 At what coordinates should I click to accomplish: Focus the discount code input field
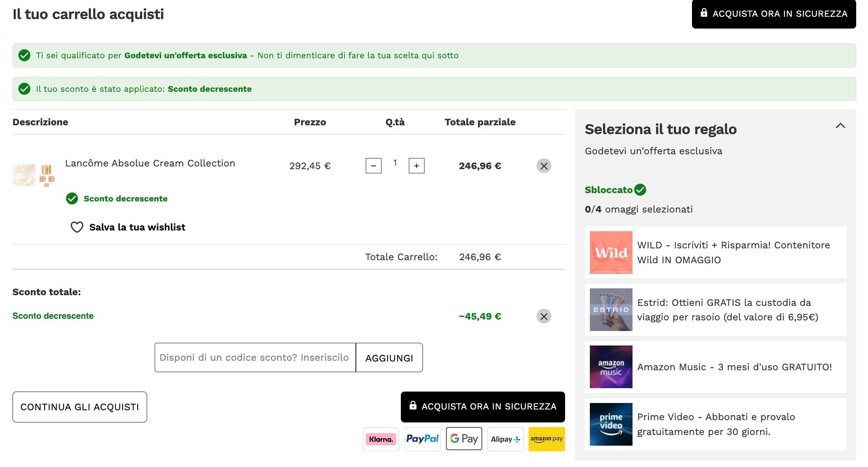pos(255,357)
